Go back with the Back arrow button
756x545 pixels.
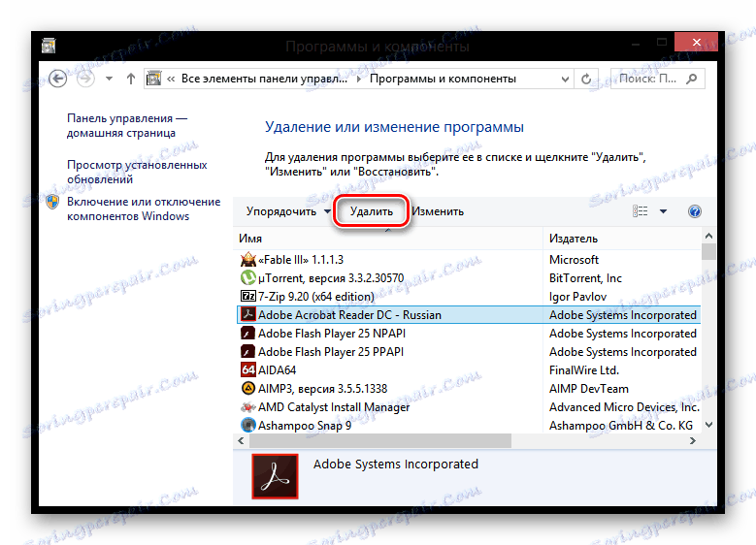(x=58, y=79)
